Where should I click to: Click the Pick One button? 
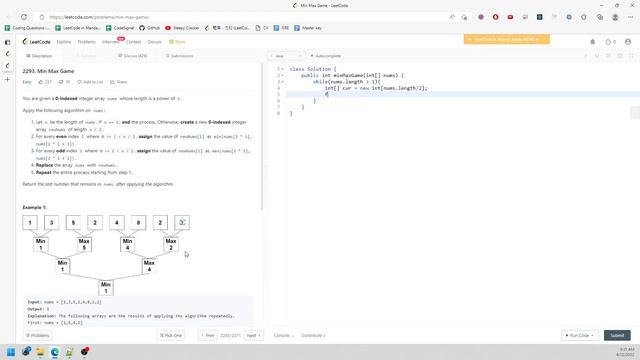click(171, 336)
